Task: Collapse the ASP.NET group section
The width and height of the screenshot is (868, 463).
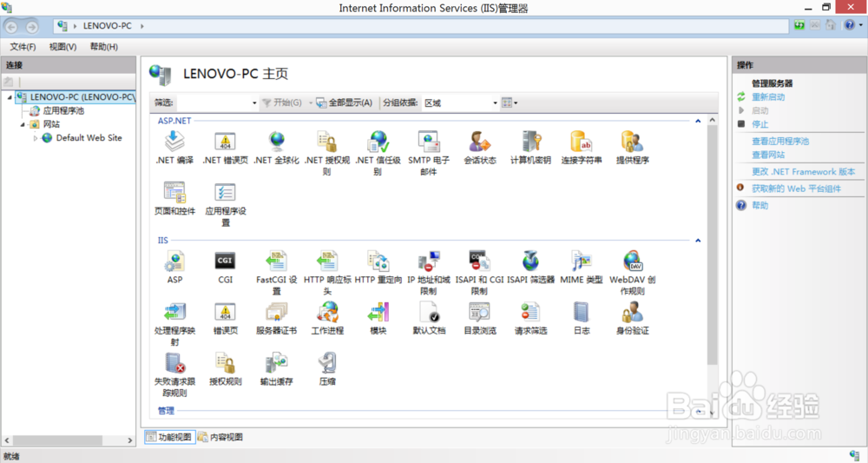Action: click(698, 121)
